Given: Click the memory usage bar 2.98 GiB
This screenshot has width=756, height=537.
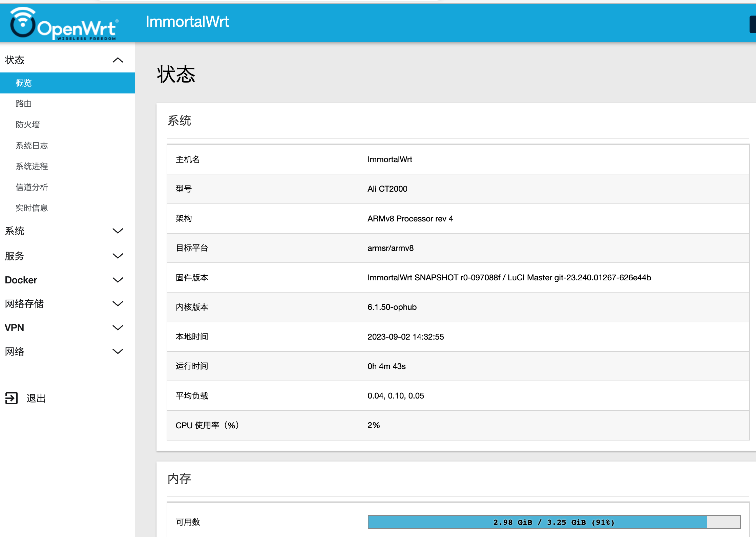Looking at the screenshot, I should click(554, 522).
